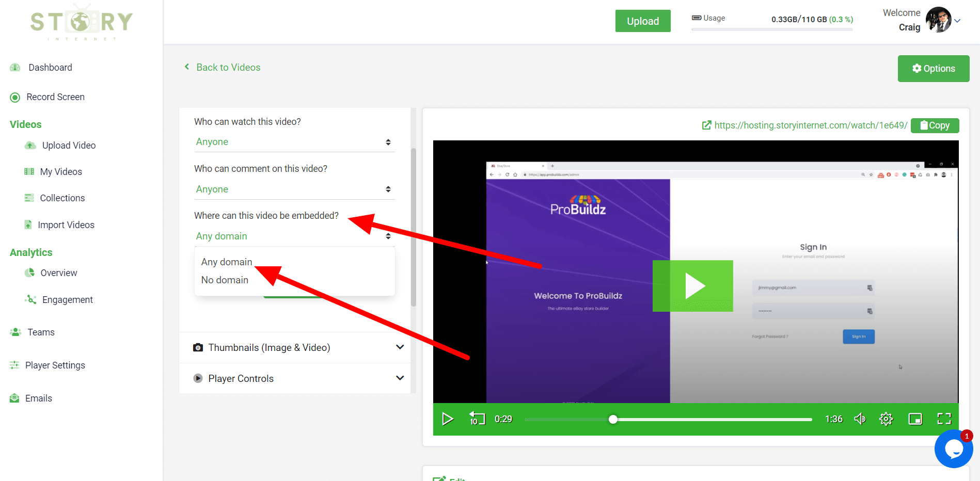980x481 pixels.
Task: Click the storage Usage bar
Action: click(772, 29)
